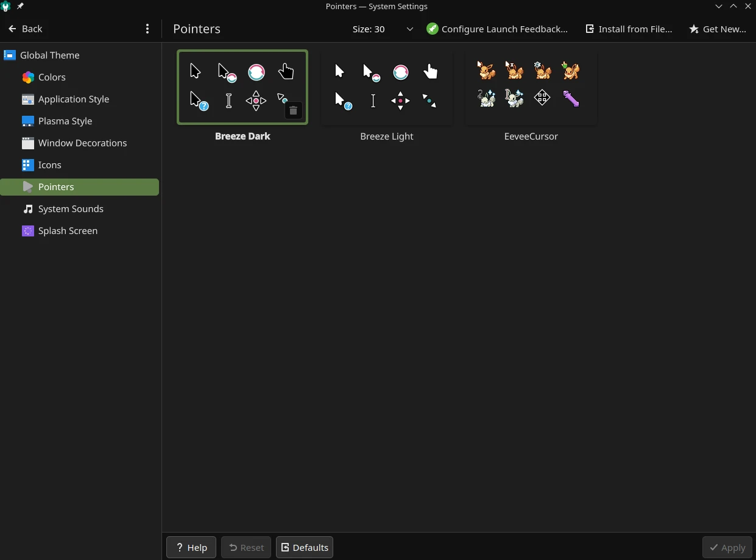The image size is (756, 560).
Task: Open Splash Screen settings
Action: [x=80, y=231]
